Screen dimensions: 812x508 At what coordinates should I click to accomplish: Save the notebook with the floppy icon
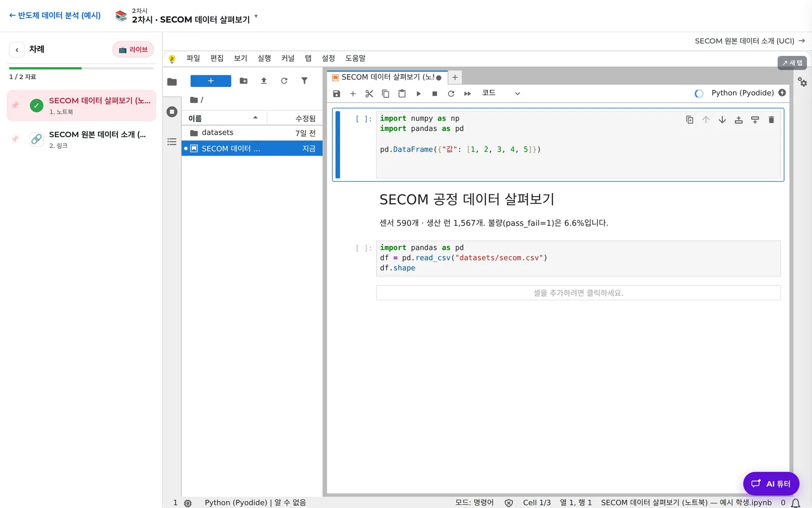(336, 93)
